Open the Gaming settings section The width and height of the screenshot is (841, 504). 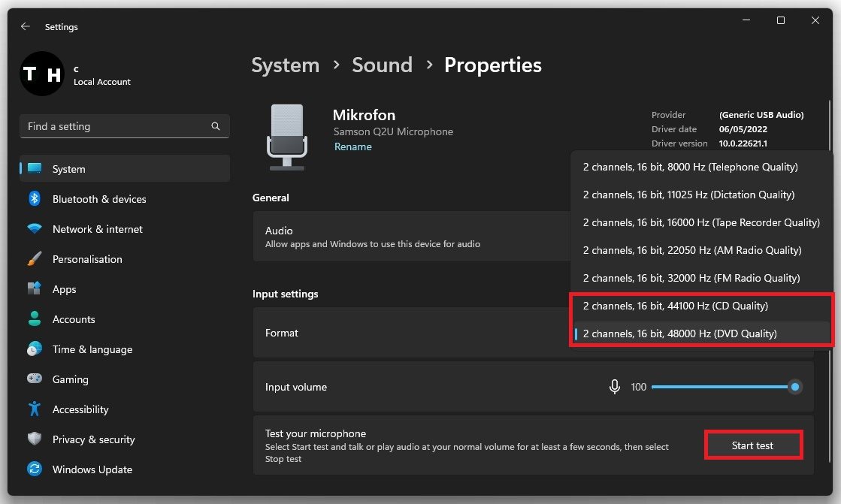coord(70,379)
